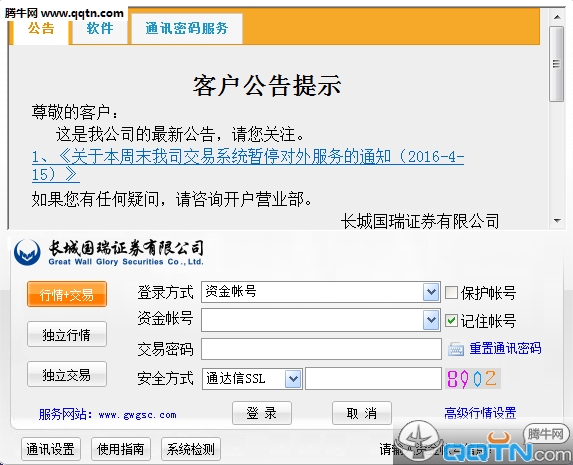Screen dimensions: 573x465
Task: Click the captcha code input field
Action: (373, 379)
